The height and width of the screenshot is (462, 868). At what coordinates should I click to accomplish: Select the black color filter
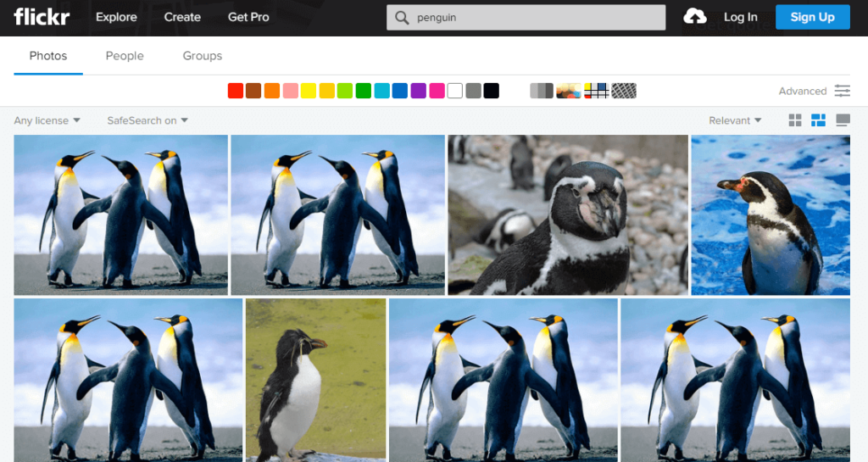(491, 91)
